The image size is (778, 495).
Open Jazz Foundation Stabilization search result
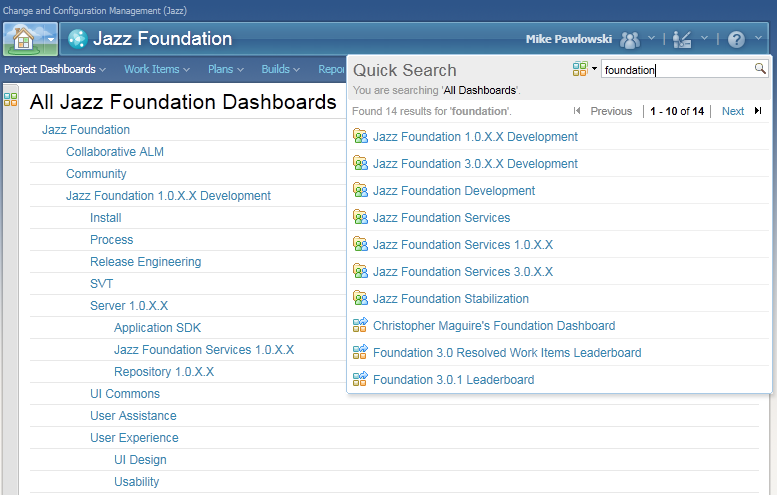451,299
